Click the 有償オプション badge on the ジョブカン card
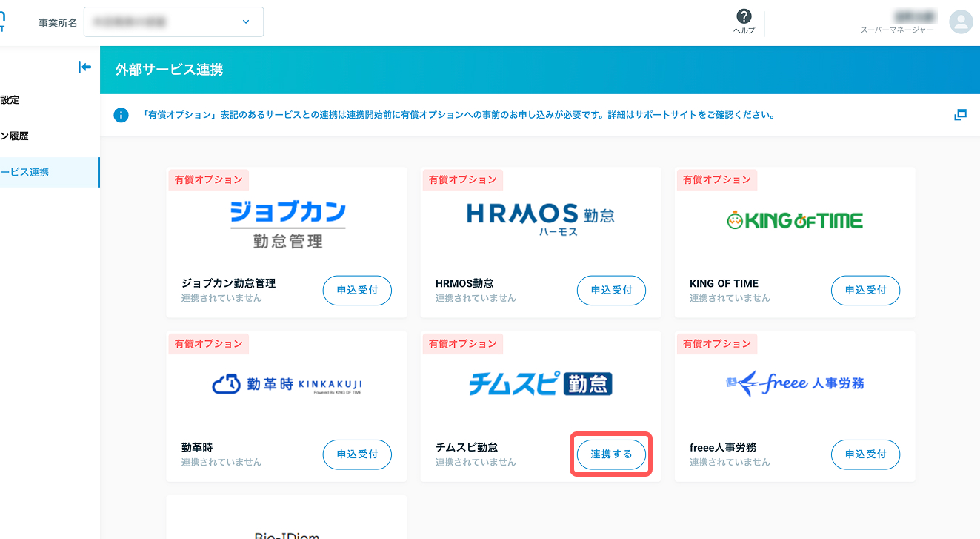This screenshot has width=980, height=539. pyautogui.click(x=208, y=179)
